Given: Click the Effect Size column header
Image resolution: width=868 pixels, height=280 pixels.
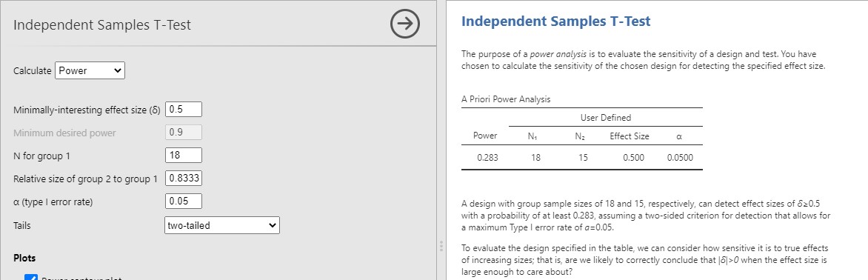Looking at the screenshot, I should 630,136.
